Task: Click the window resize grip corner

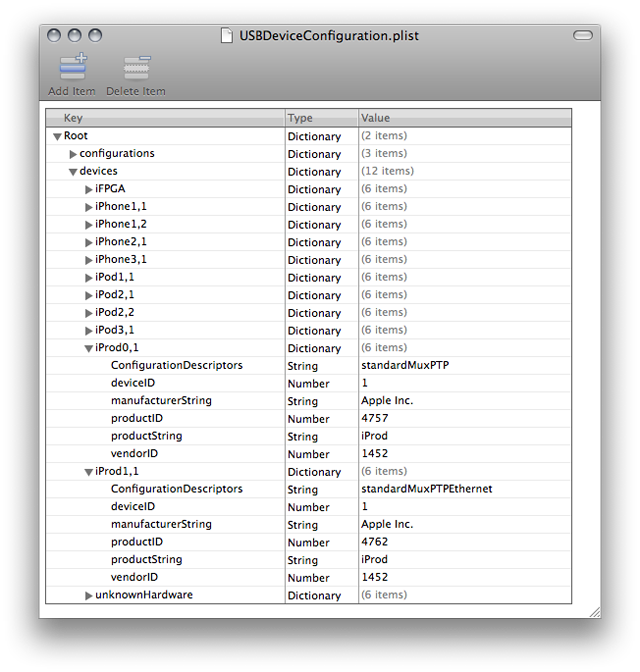Action: coord(594,611)
